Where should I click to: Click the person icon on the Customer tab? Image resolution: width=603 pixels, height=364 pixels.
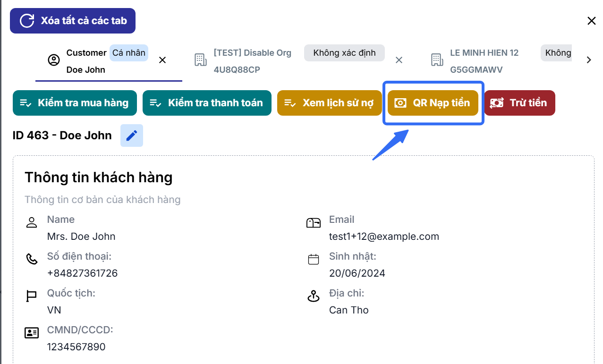click(54, 60)
